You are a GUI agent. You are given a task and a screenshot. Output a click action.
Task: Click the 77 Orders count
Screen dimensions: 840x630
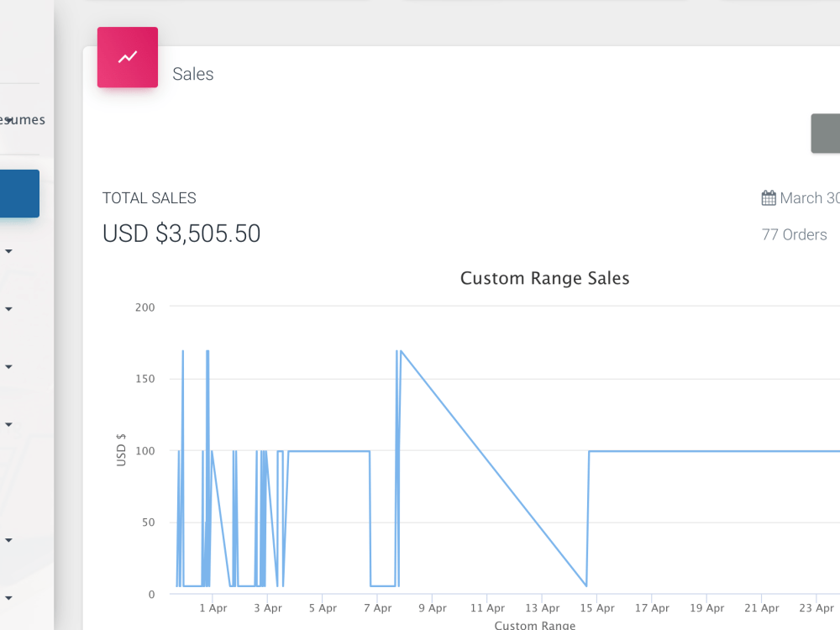point(794,234)
